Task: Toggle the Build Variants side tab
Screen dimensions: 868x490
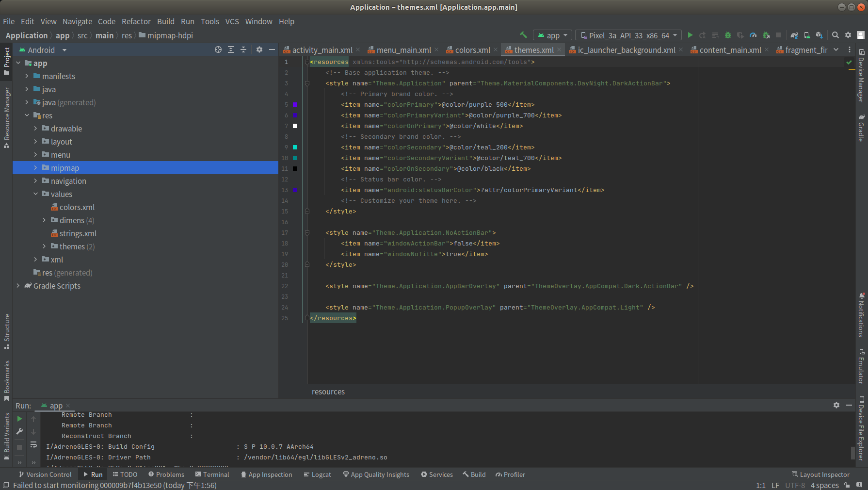Action: click(7, 436)
